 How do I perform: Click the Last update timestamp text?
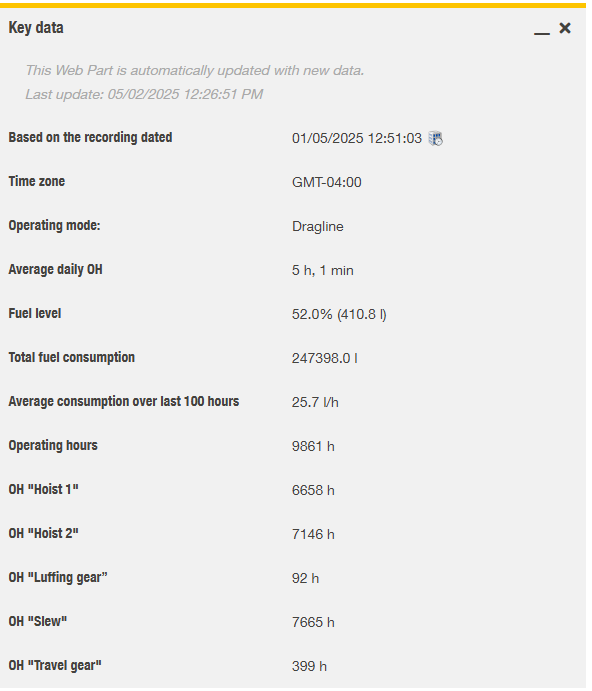tap(145, 95)
